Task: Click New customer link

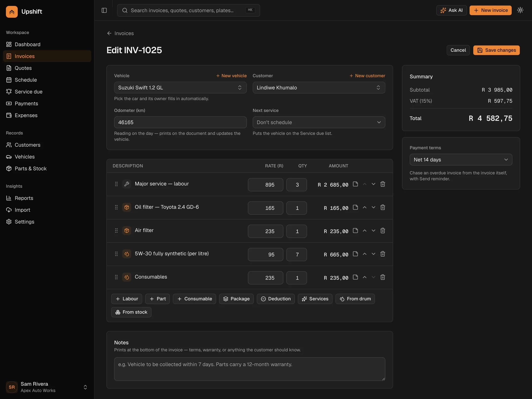Action: tap(367, 76)
